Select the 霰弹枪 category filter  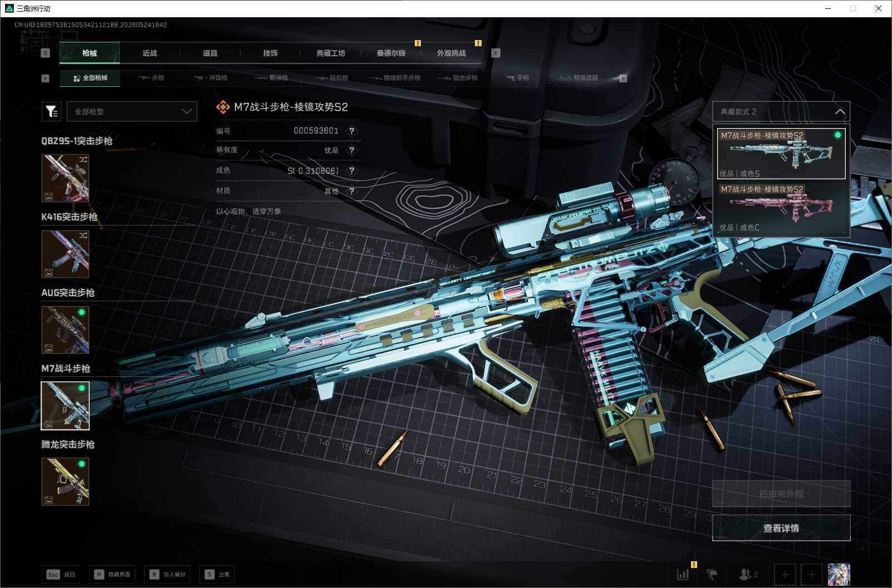click(x=271, y=78)
